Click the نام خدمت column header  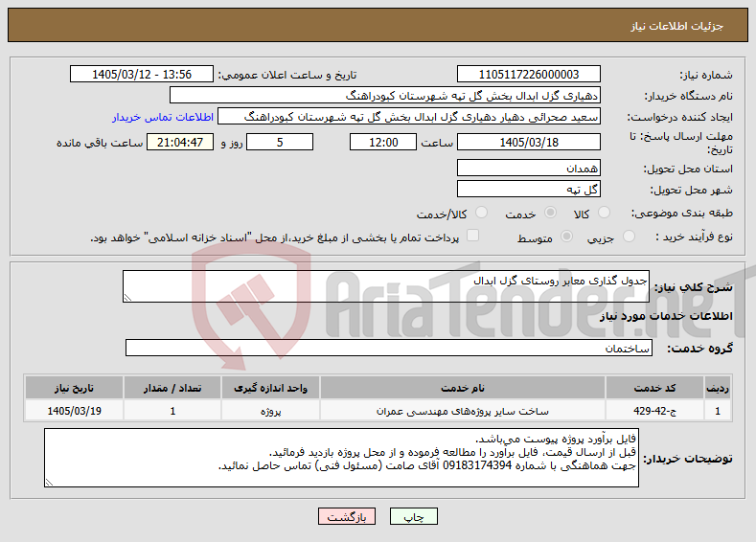[463, 388]
